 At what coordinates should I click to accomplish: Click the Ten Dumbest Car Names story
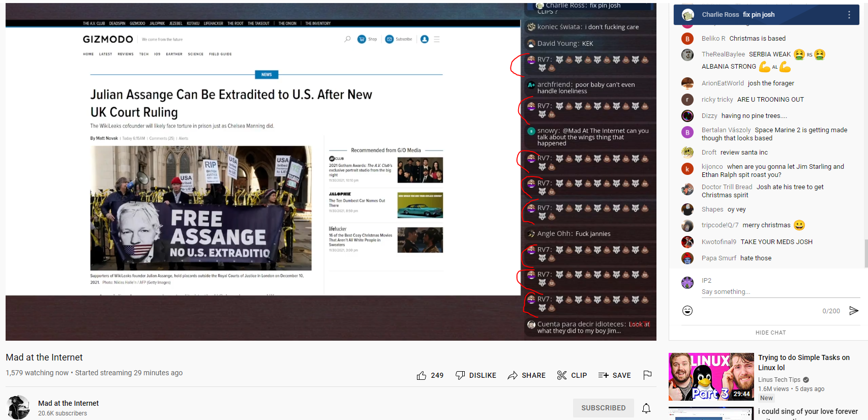[x=385, y=205]
